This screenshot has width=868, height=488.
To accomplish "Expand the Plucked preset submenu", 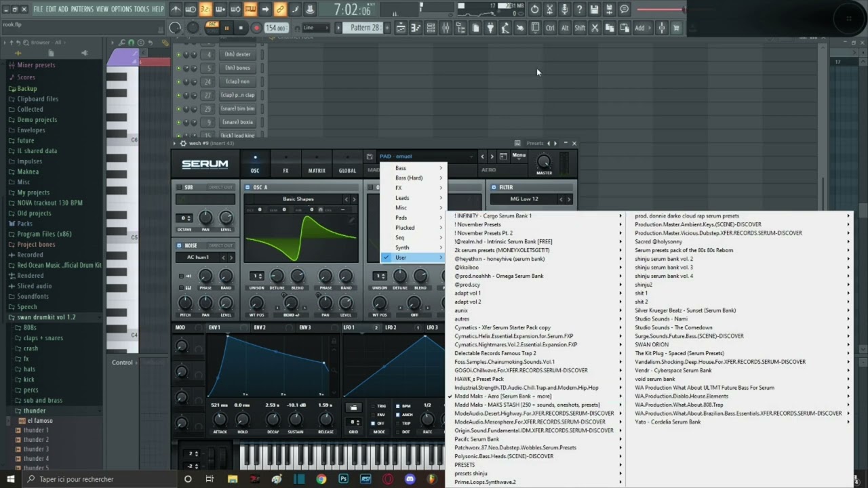I will 414,228.
